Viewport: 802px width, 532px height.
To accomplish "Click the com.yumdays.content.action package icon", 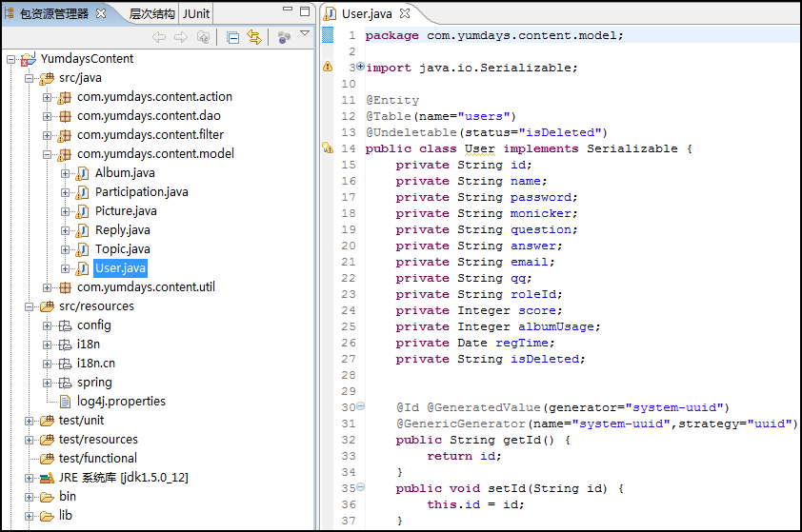I will [65, 97].
